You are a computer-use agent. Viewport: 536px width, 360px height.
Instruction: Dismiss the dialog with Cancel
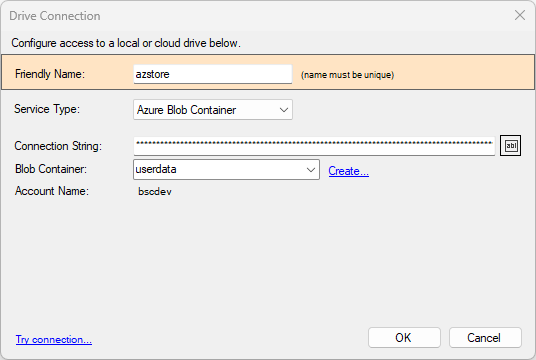485,338
